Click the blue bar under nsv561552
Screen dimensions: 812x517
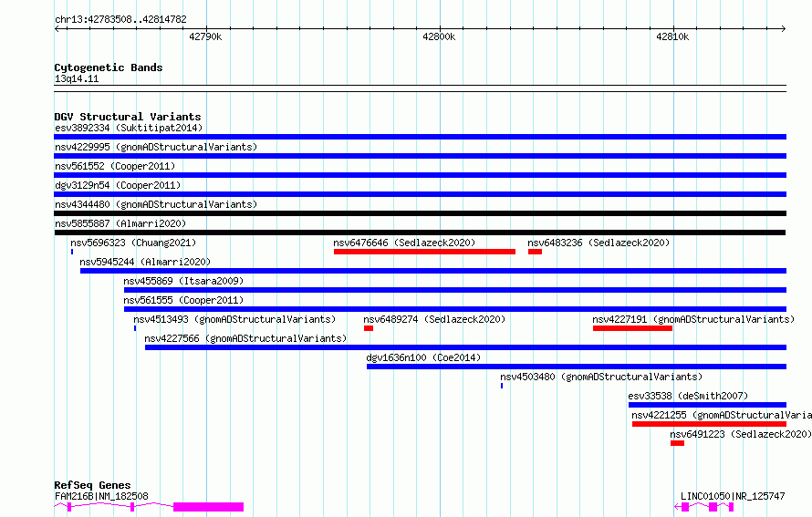(421, 175)
